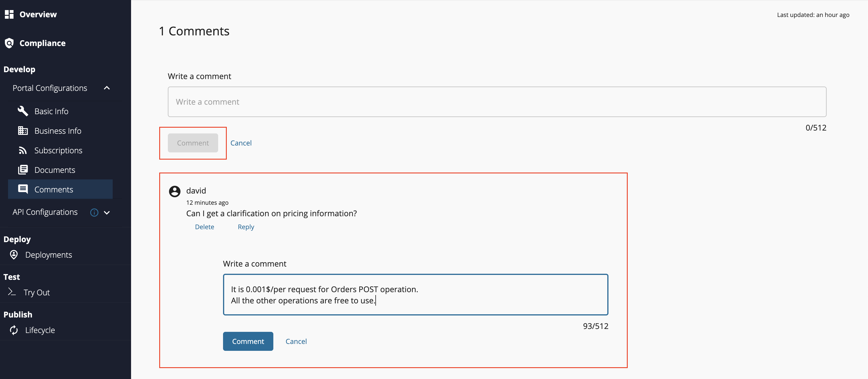Click Reply on david's comment
This screenshot has width=868, height=379.
click(246, 227)
